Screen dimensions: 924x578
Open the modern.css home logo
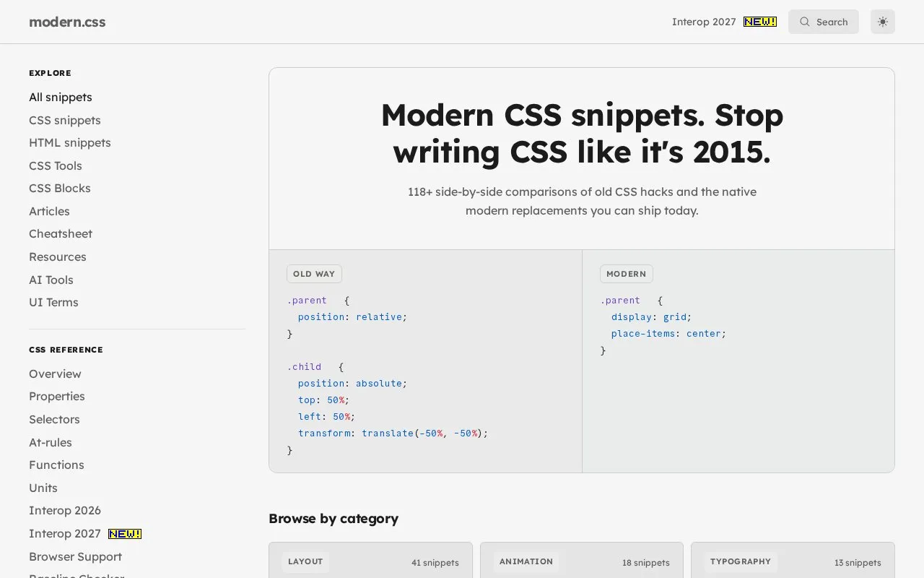coord(67,22)
